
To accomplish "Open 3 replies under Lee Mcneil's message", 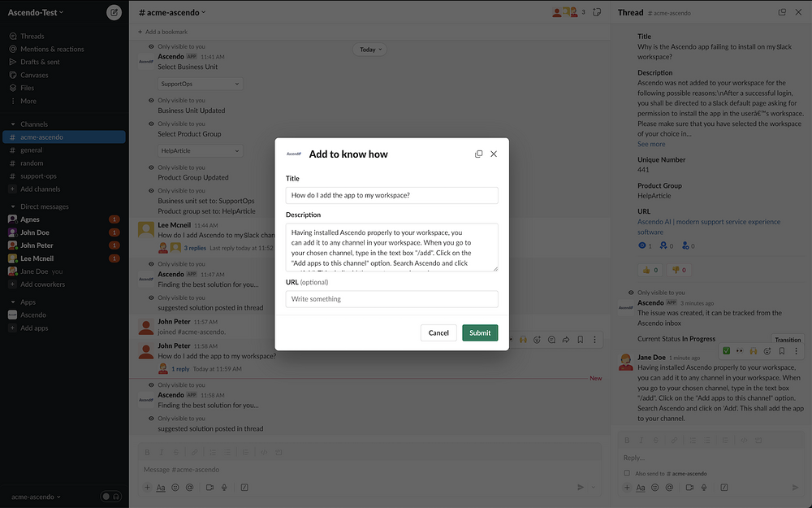I will (195, 248).
